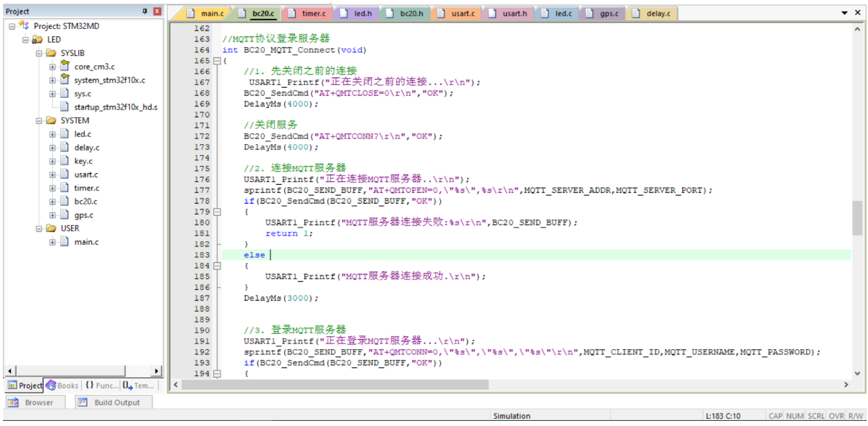Collapse the function body at line 165
This screenshot has height=426, width=868.
[217, 61]
